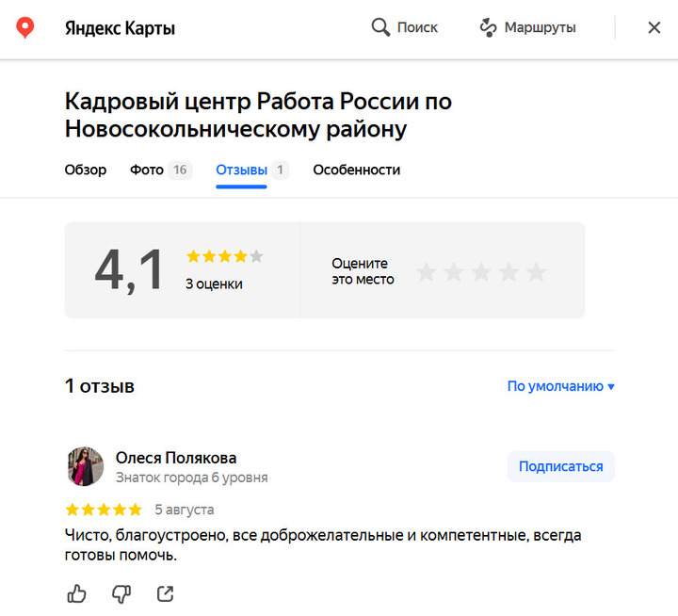Like the review with thumbs up

[x=77, y=593]
